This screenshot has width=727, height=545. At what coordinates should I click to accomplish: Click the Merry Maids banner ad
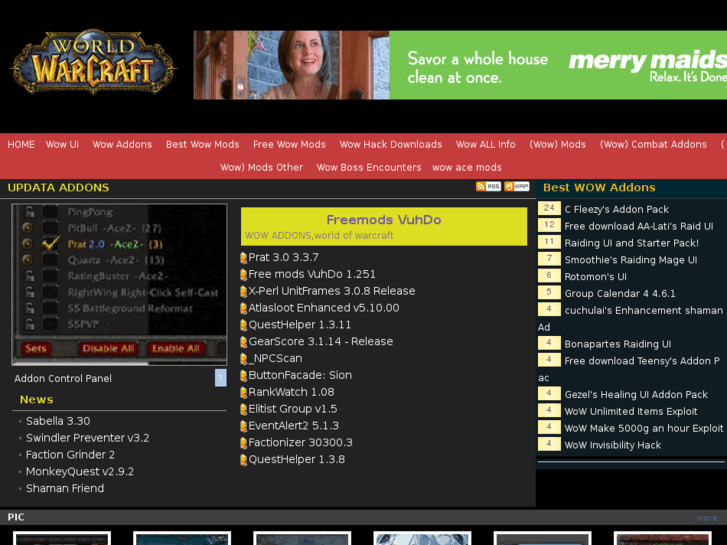point(460,65)
